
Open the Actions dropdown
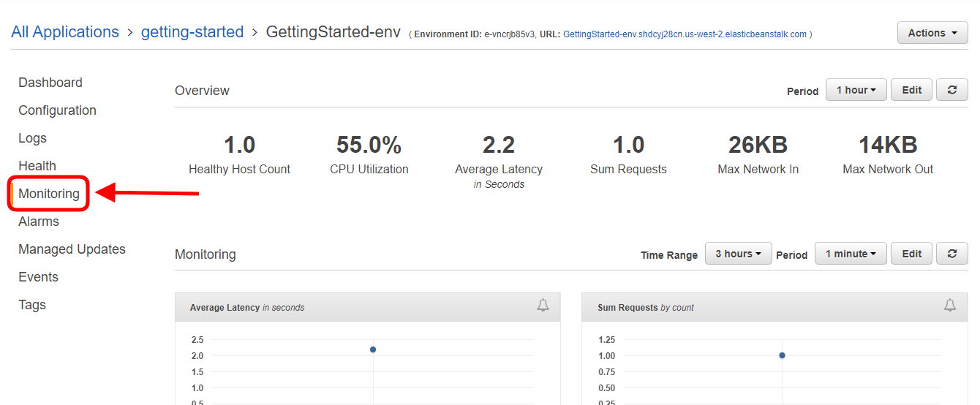tap(932, 33)
